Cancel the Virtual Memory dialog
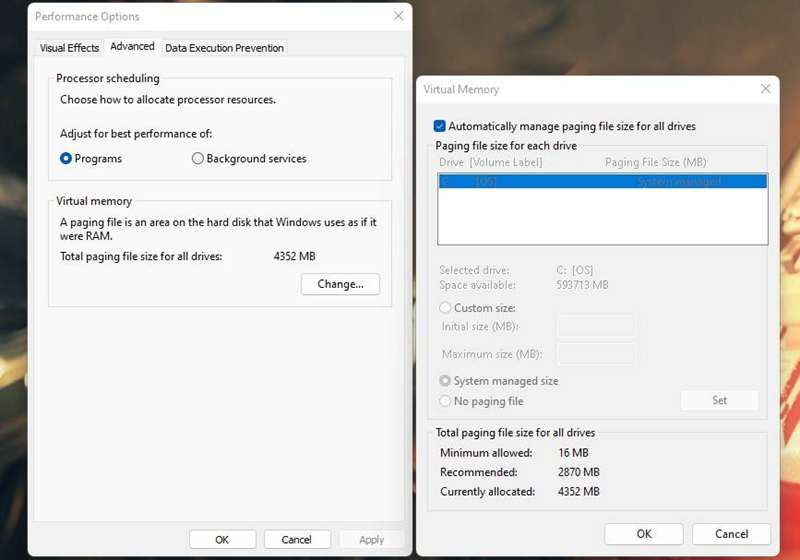Viewport: 800px width, 560px height. (732, 534)
